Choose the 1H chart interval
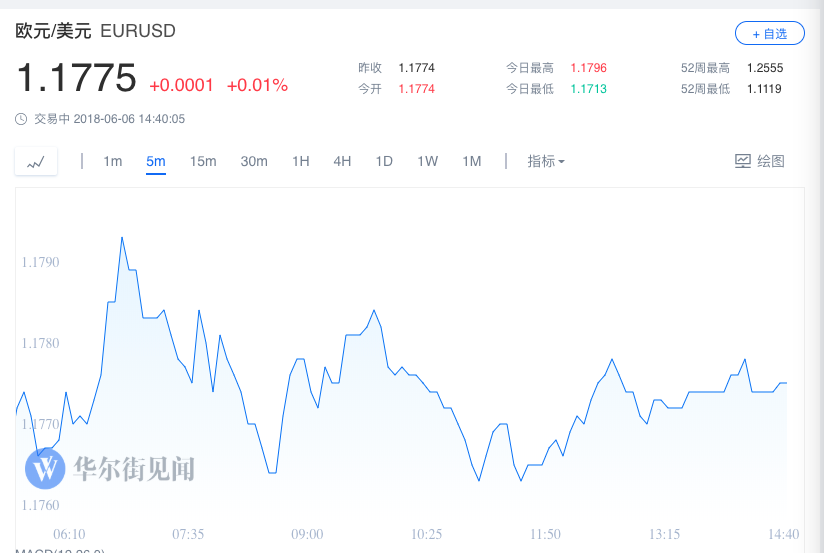824x553 pixels. click(x=300, y=161)
